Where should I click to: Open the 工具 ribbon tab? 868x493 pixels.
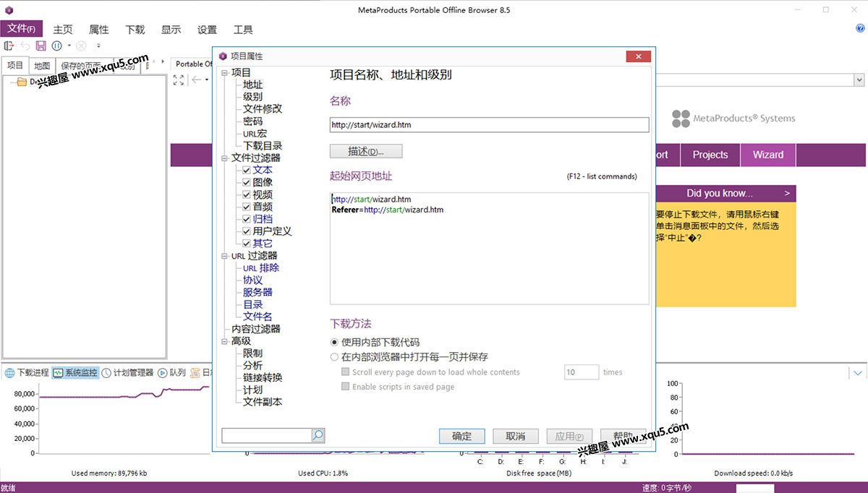(x=244, y=30)
